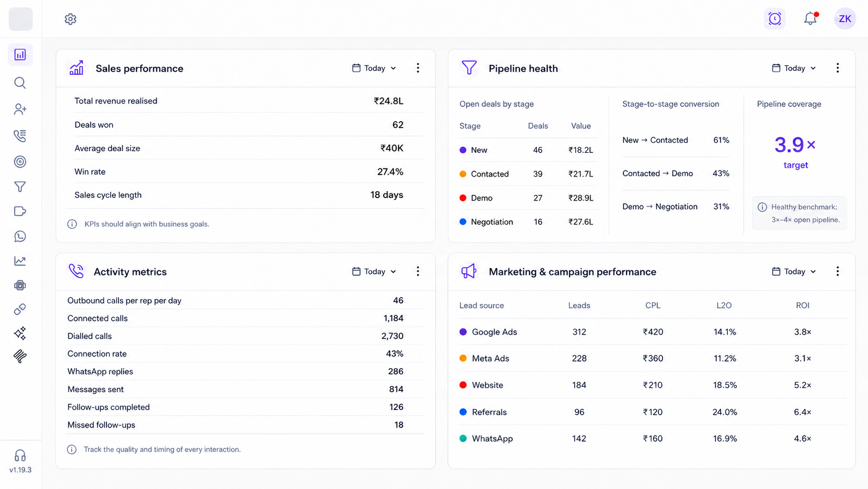Image resolution: width=868 pixels, height=489 pixels.
Task: Click the app logo placeholder at top left
Action: tap(21, 19)
